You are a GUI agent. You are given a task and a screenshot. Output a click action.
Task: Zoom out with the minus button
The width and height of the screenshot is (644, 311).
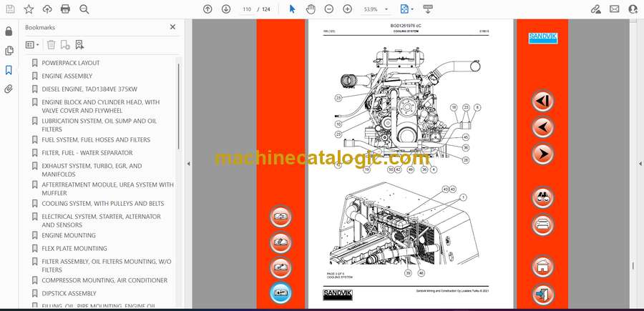(328, 9)
